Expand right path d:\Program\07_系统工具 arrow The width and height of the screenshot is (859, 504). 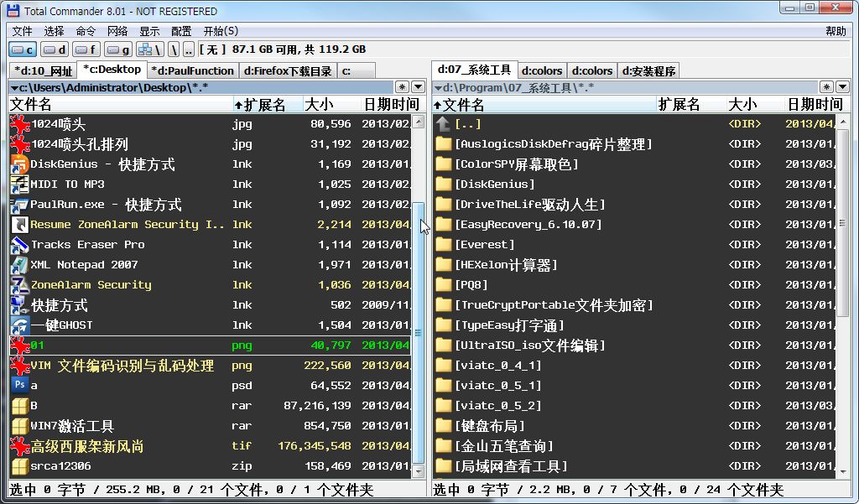[438, 88]
